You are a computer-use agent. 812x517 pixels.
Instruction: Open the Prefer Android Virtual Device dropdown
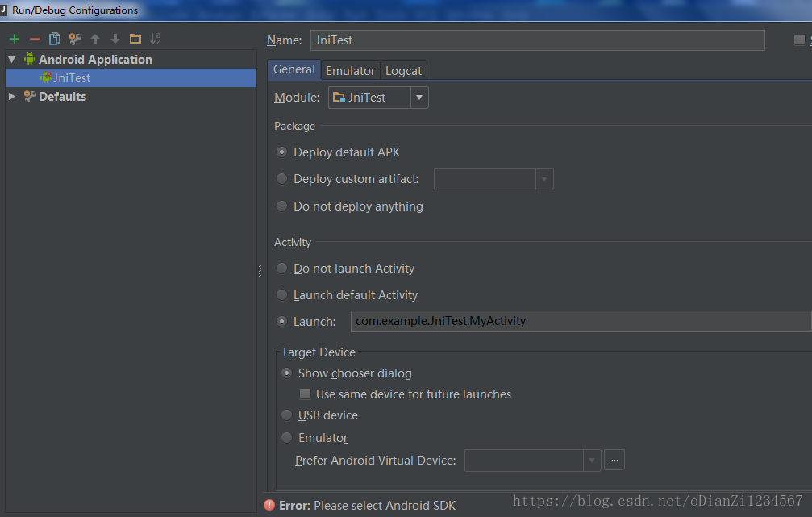coord(592,460)
